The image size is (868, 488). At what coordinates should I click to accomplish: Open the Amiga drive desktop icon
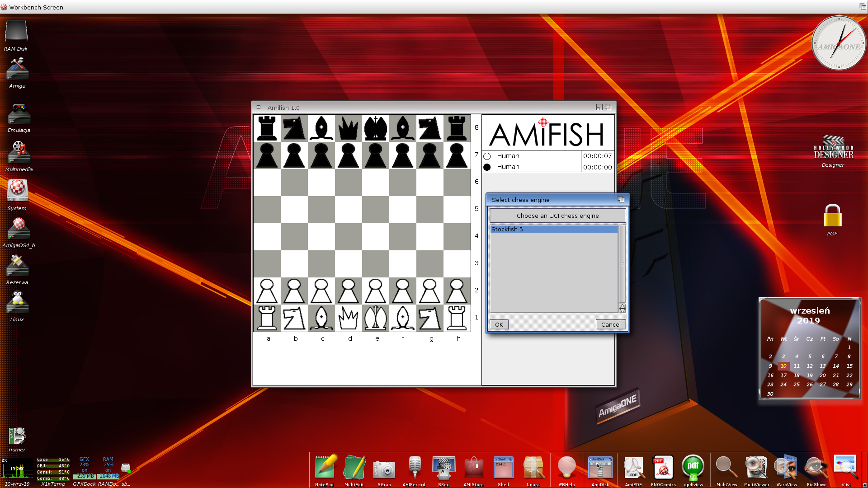(17, 73)
